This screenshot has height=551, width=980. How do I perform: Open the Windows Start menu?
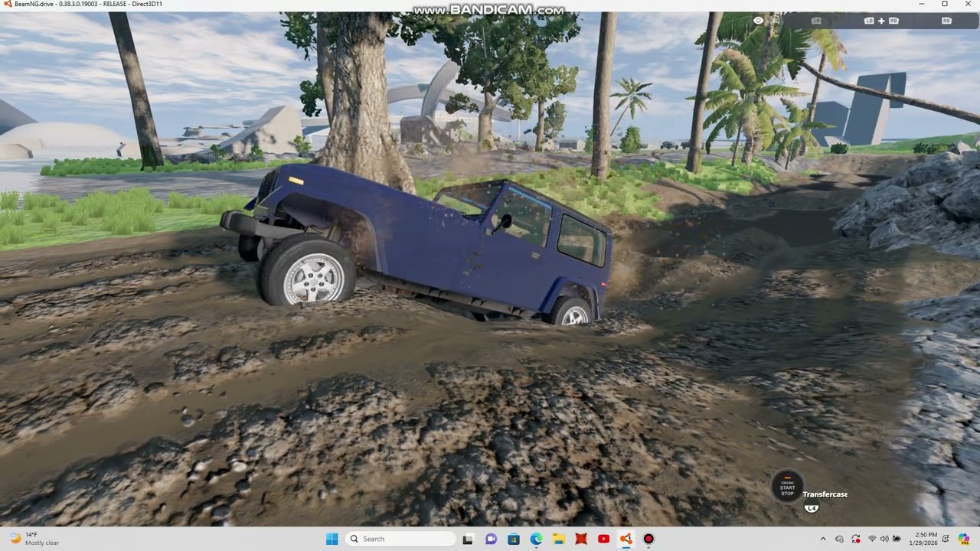332,539
